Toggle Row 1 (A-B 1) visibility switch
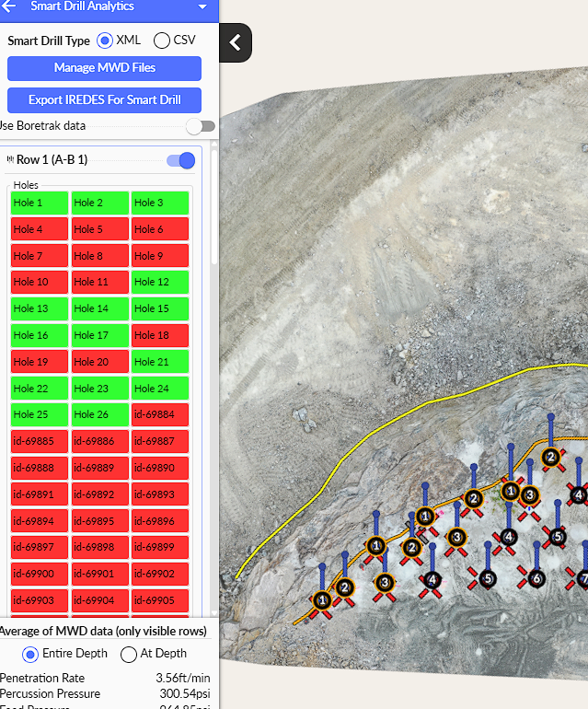The image size is (588, 709). (180, 160)
